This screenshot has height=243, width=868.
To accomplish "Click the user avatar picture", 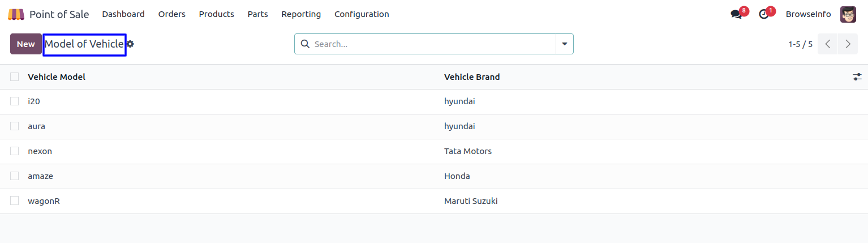I will coord(848,14).
